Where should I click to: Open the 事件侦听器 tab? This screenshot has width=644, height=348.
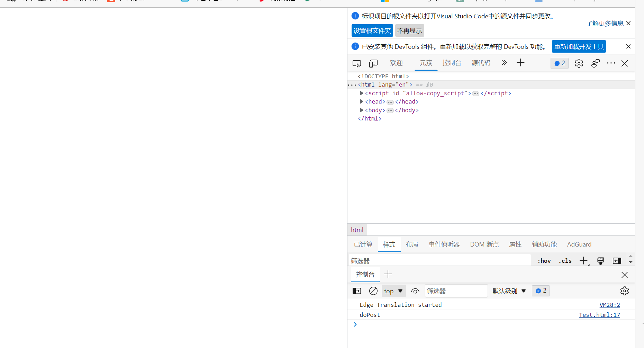pyautogui.click(x=444, y=244)
